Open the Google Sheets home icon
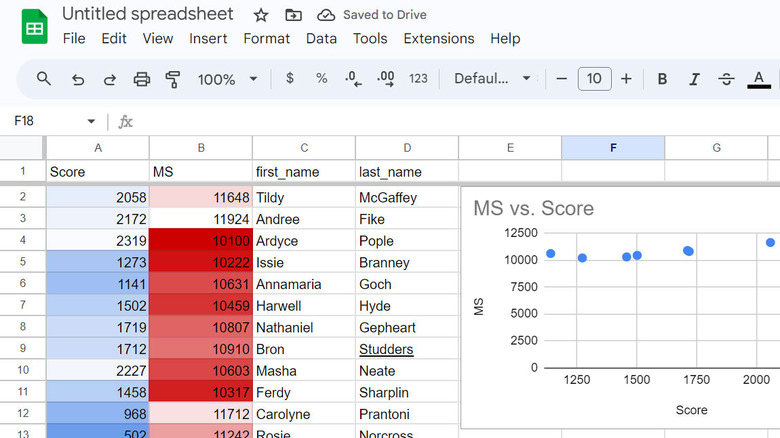 pos(34,26)
